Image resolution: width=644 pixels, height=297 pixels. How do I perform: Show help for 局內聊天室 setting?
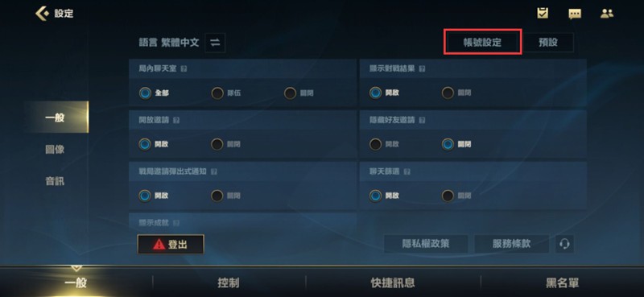coord(184,69)
